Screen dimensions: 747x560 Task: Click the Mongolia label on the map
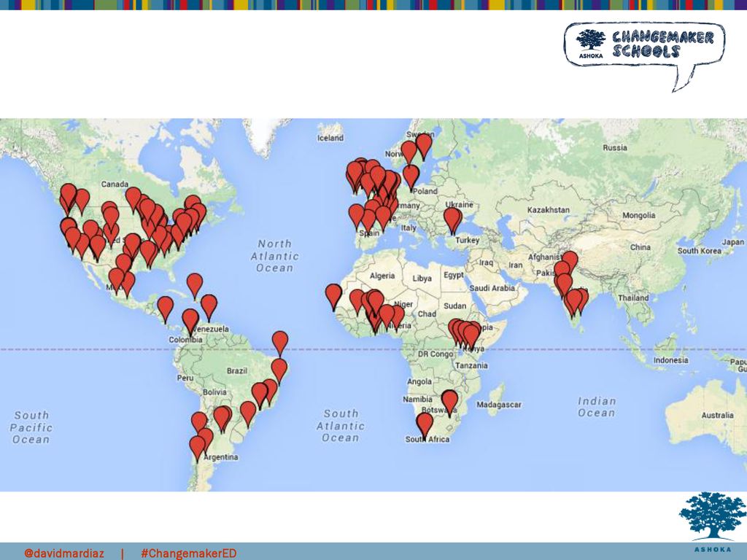[x=639, y=215]
